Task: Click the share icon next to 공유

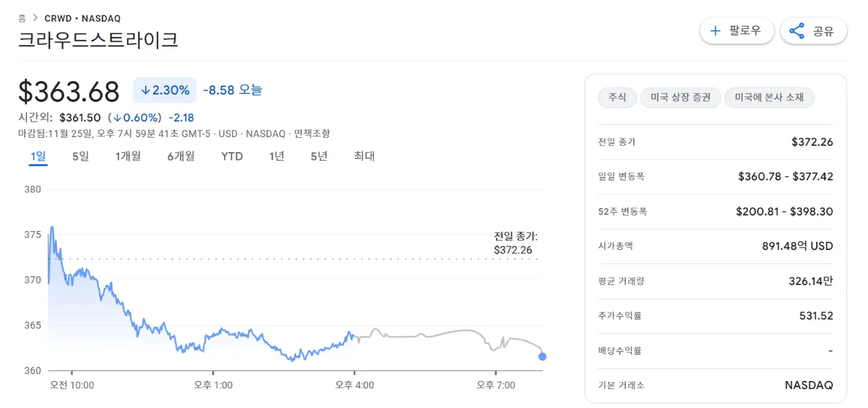Action: click(796, 30)
